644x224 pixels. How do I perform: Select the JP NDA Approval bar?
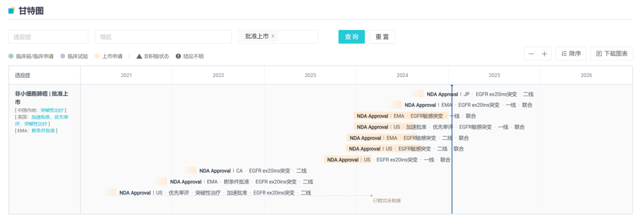[417, 94]
